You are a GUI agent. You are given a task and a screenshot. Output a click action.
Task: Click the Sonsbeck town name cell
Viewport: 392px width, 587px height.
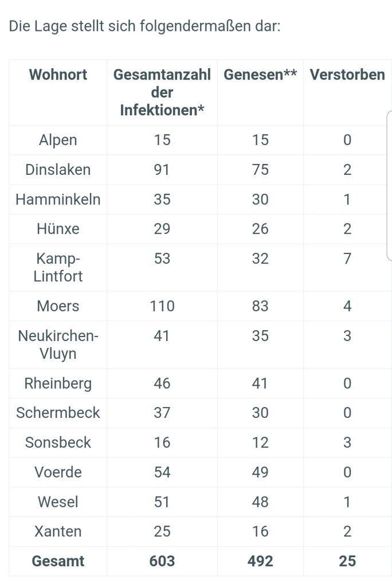[58, 443]
